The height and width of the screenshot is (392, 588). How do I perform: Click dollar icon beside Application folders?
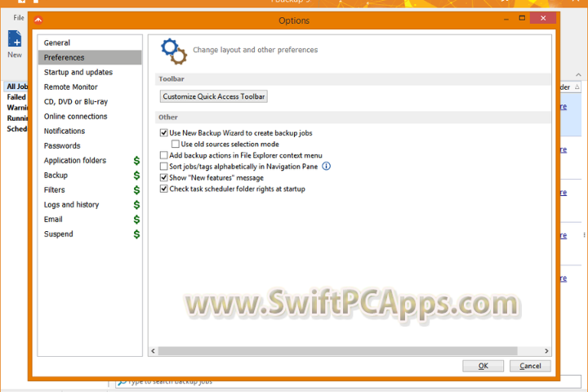pos(136,161)
